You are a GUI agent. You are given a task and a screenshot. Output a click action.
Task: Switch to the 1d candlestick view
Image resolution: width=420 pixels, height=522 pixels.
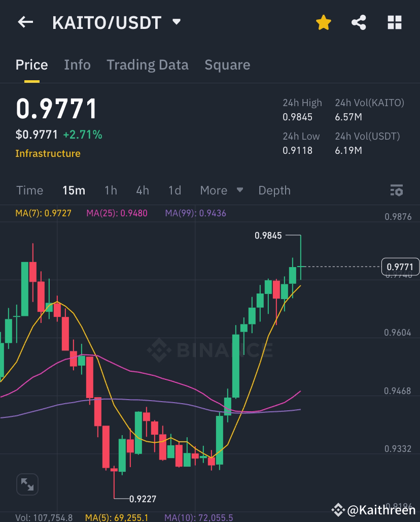coord(174,190)
